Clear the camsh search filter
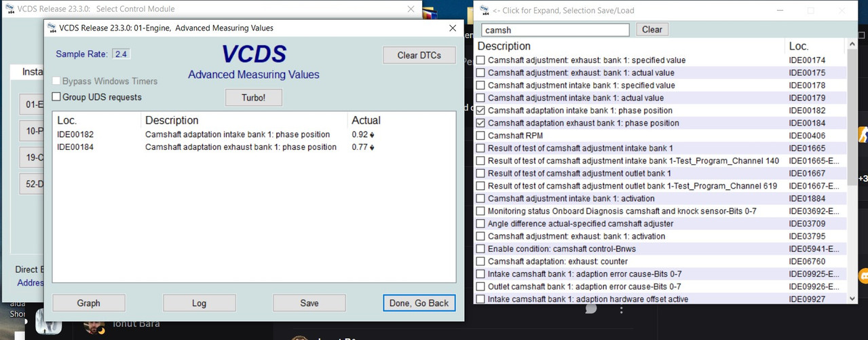The width and height of the screenshot is (868, 340). coord(652,29)
